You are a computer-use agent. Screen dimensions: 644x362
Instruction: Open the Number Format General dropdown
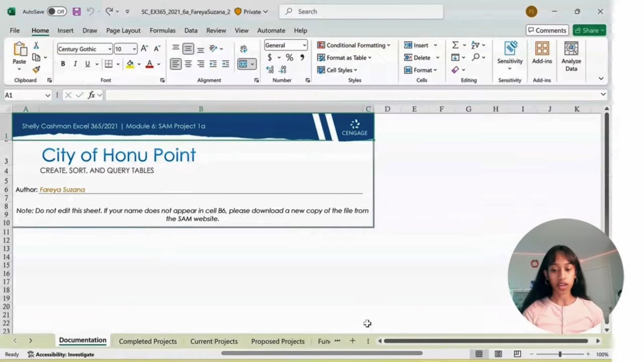click(304, 45)
